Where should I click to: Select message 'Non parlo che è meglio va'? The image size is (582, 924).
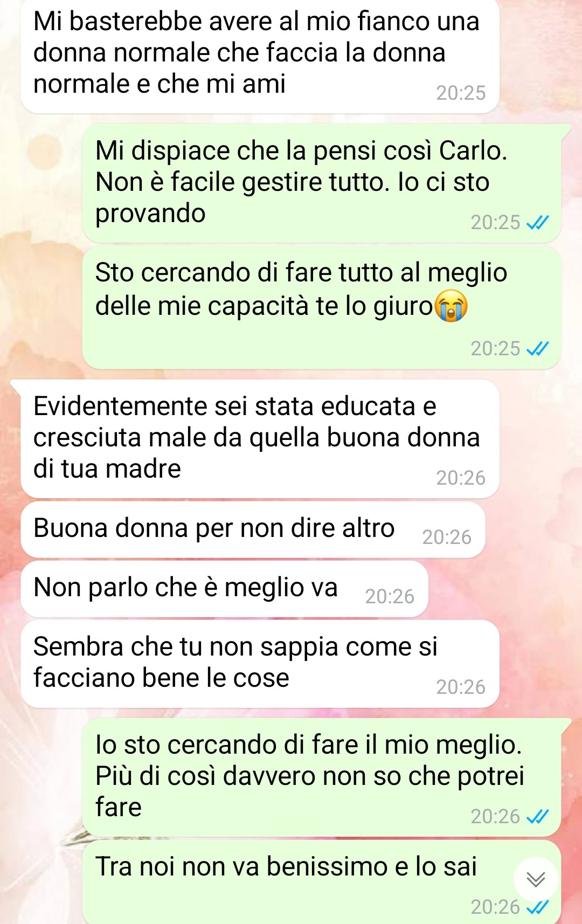pos(224,589)
